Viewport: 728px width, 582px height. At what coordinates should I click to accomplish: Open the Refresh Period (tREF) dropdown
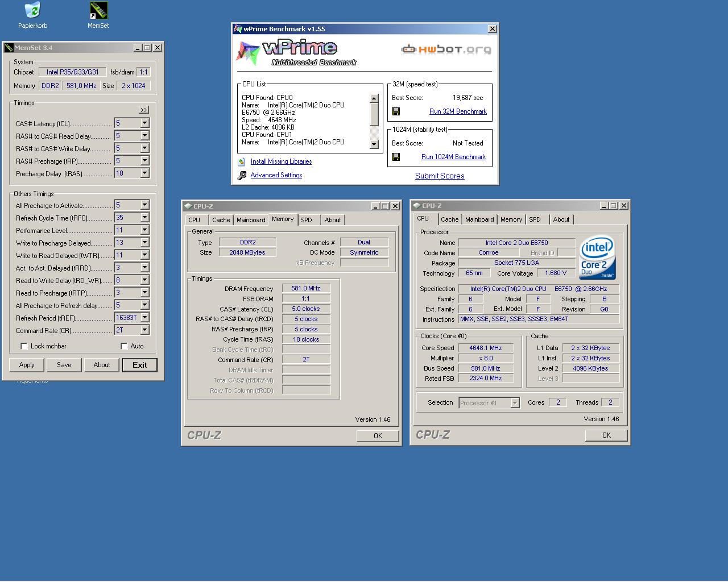(144, 318)
